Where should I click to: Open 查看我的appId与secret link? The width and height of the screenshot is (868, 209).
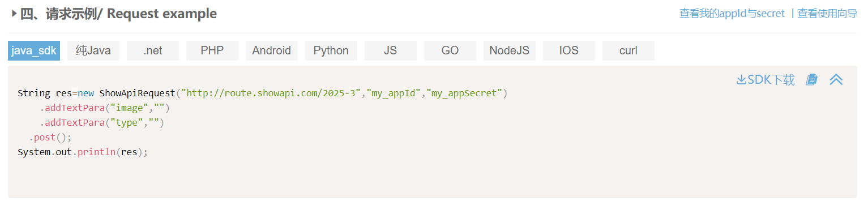tap(732, 14)
